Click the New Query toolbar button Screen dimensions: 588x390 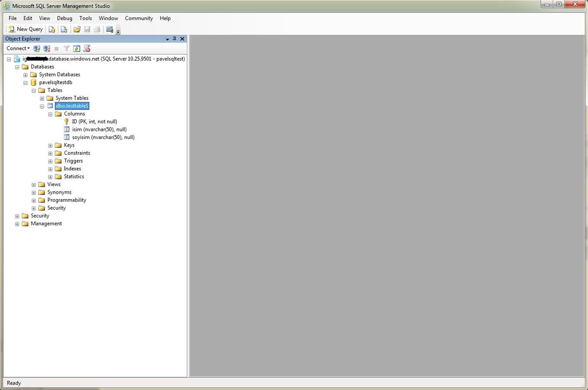pyautogui.click(x=26, y=29)
